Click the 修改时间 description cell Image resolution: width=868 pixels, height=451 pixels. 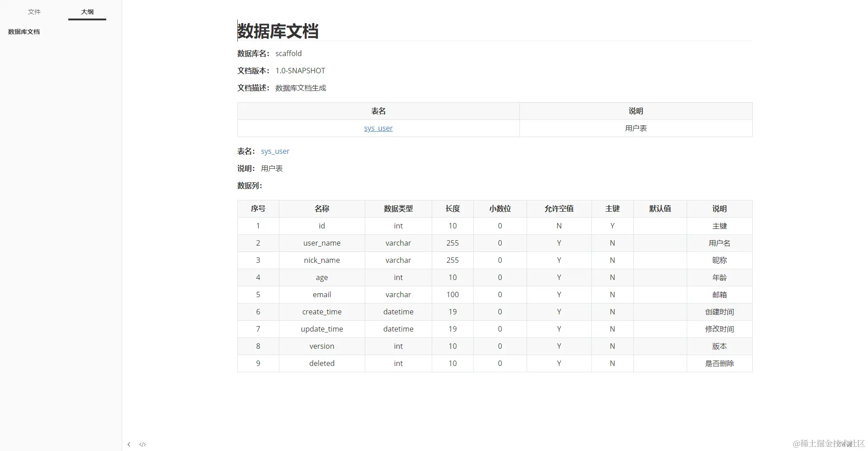[x=720, y=329]
